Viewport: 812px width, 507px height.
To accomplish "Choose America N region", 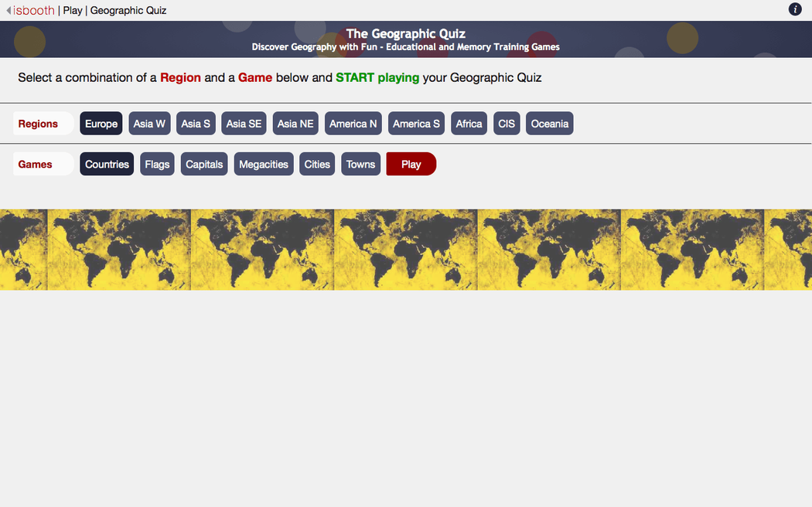I will pyautogui.click(x=353, y=124).
